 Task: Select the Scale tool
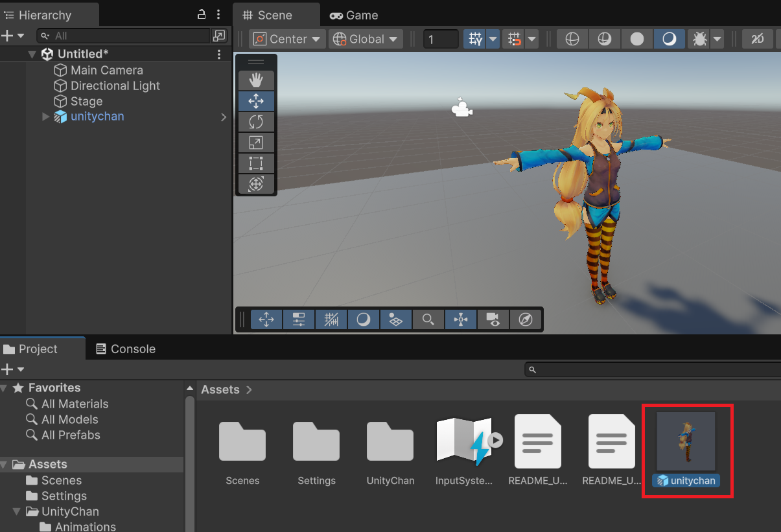click(256, 143)
